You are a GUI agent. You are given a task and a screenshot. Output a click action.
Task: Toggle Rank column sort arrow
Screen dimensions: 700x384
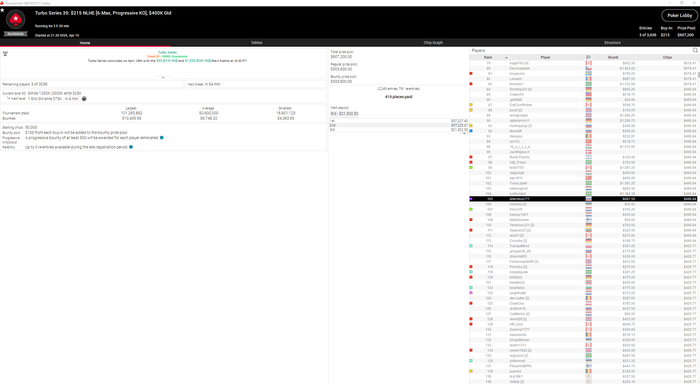coord(506,58)
